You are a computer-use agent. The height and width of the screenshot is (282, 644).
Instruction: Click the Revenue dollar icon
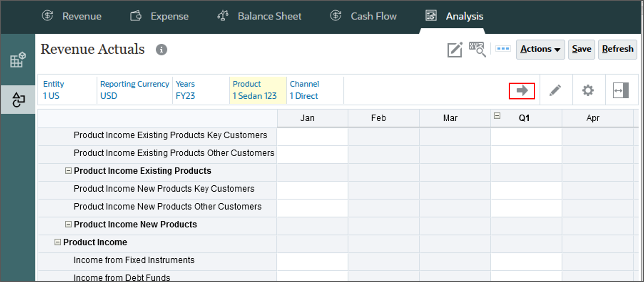click(x=48, y=16)
